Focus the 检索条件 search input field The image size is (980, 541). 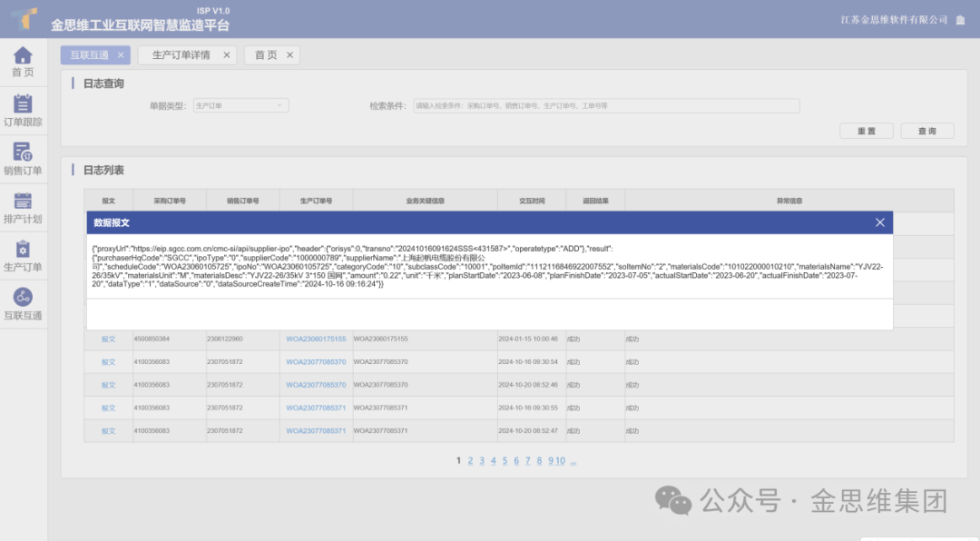[x=606, y=106]
